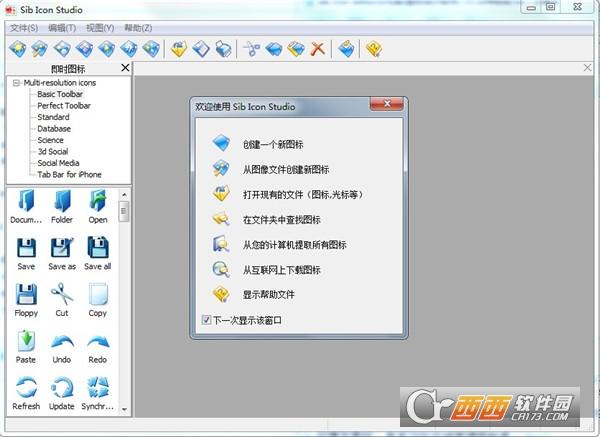Click the icon library scrollbar thumb
The height and width of the screenshot is (437, 600).
124,211
